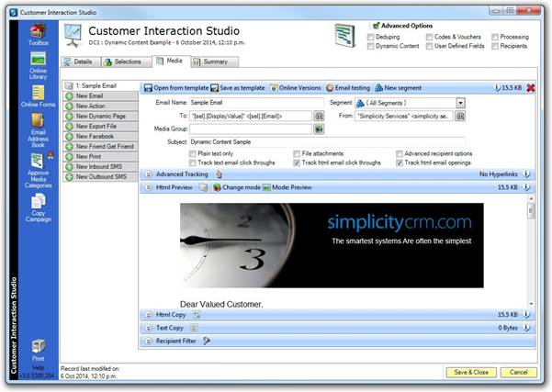Select the Media tab
Image resolution: width=552 pixels, height=392 pixels.
[x=172, y=61]
